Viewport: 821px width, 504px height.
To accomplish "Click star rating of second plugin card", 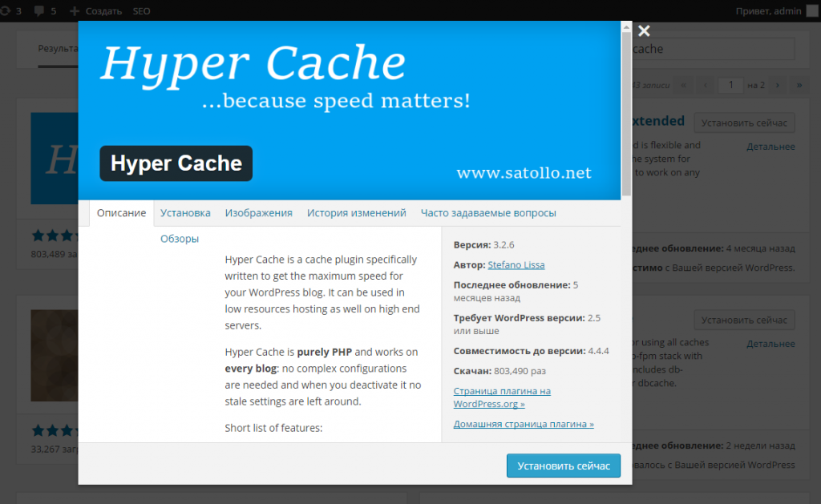I will click(x=55, y=431).
